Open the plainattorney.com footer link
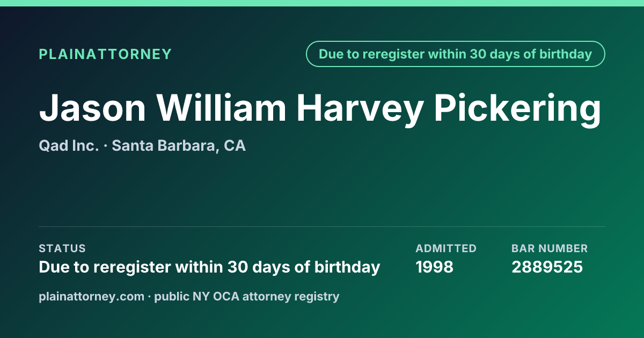 tap(92, 296)
